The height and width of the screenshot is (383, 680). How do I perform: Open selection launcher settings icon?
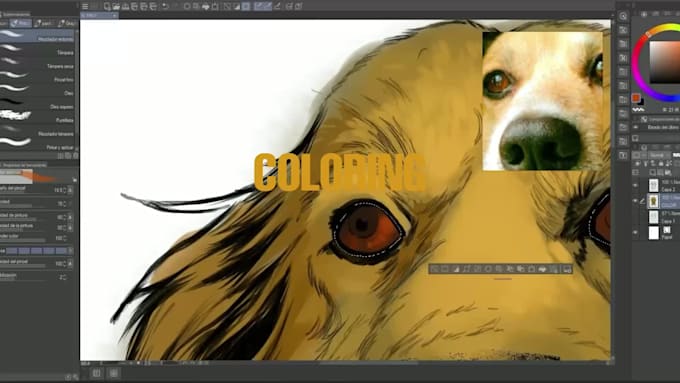(567, 269)
